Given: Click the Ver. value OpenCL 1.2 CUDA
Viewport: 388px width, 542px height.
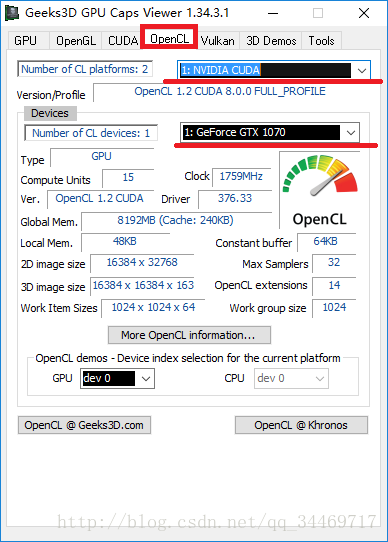Looking at the screenshot, I should click(100, 198).
